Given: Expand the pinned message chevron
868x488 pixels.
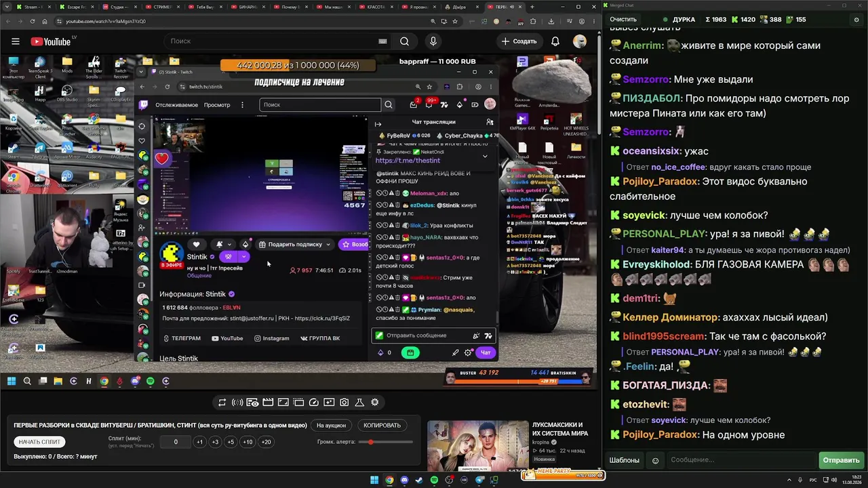Looking at the screenshot, I should [485, 156].
